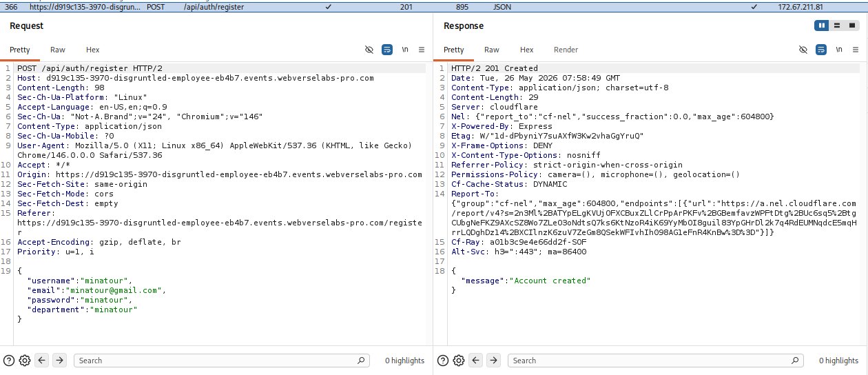Toggle word wrap icon in Request panel

pyautogui.click(x=387, y=50)
